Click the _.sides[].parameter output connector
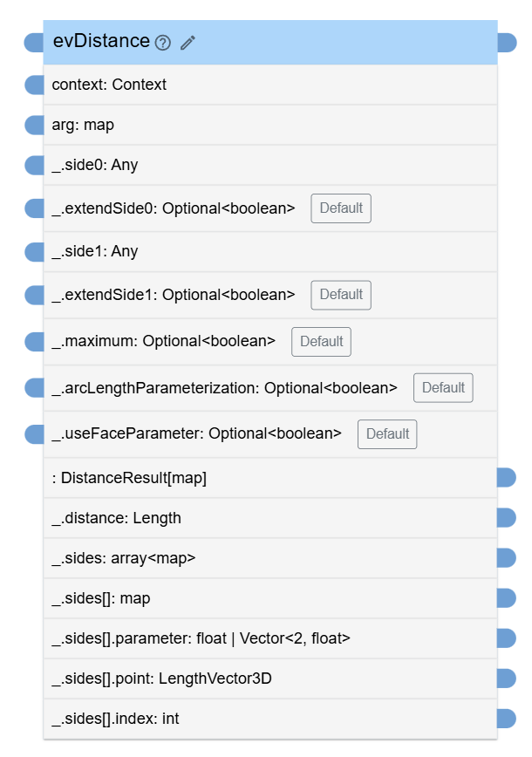The height and width of the screenshot is (757, 532). tap(507, 638)
